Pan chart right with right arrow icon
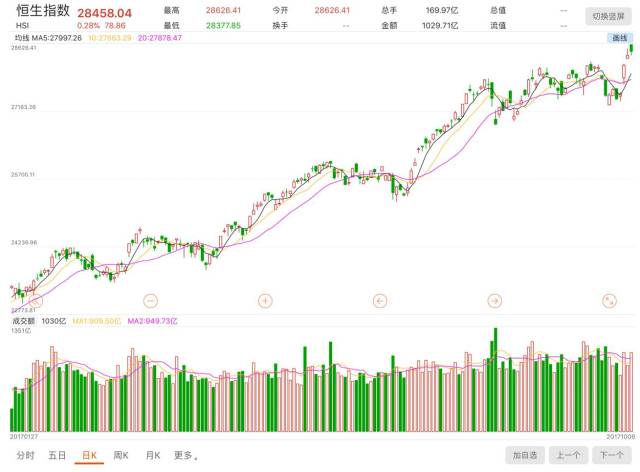The image size is (640, 472). click(494, 300)
